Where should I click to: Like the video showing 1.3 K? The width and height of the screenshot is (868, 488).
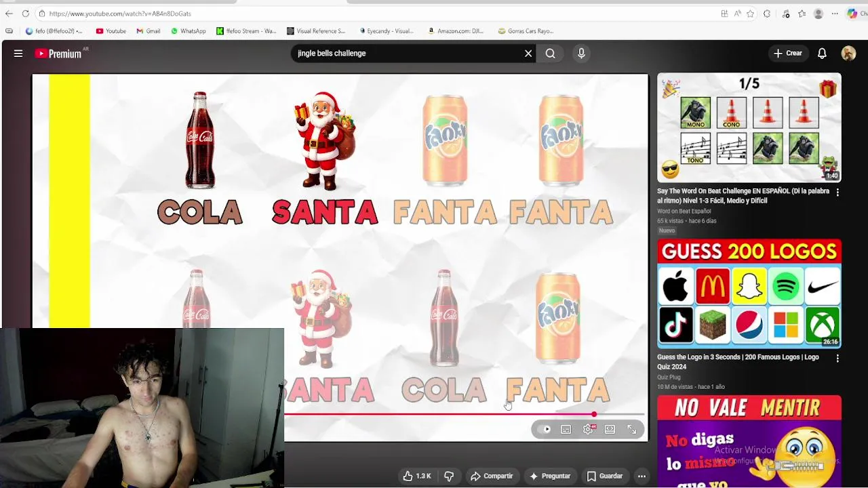coord(416,476)
